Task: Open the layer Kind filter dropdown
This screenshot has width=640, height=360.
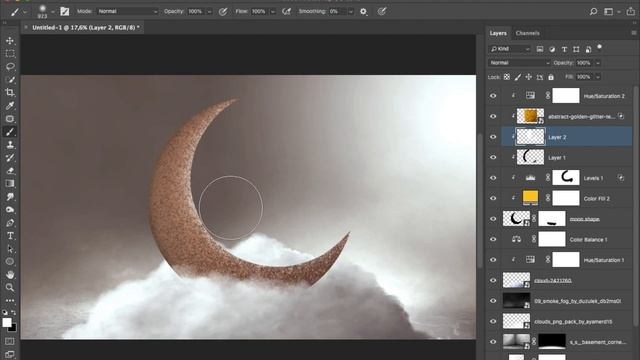Action: (509, 49)
